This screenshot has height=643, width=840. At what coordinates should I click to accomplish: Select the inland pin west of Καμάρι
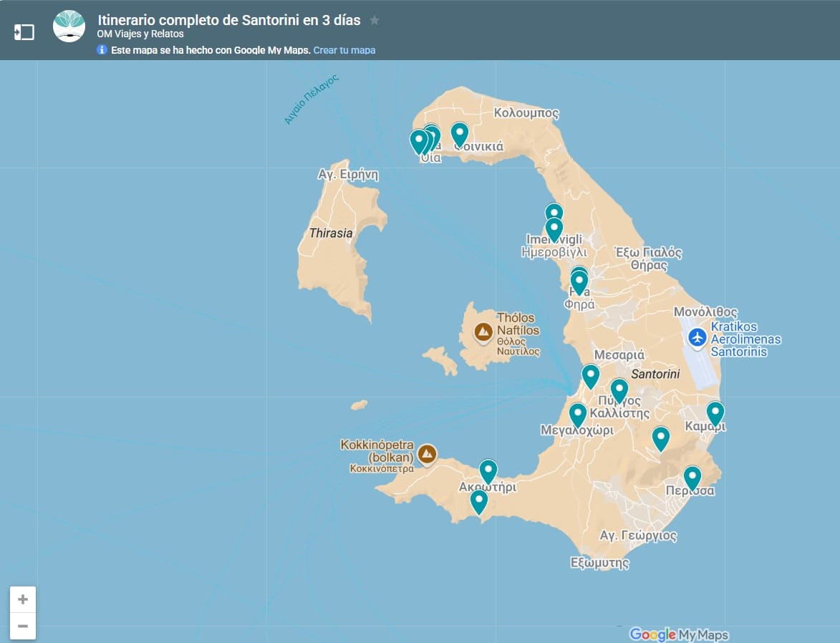(x=660, y=437)
